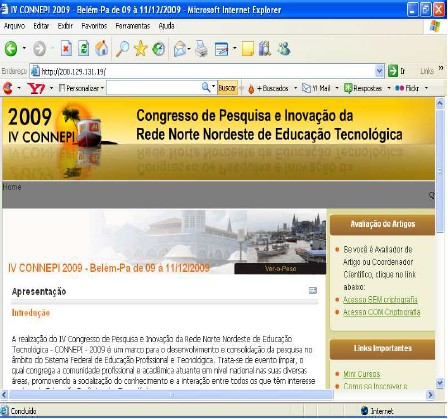
Task: Expand the Links toolbar chevron
Action: tap(441, 68)
